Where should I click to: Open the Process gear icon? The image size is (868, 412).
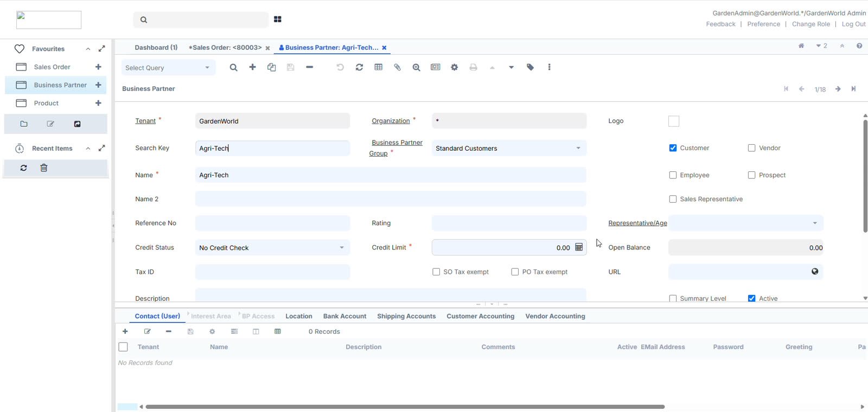[454, 67]
